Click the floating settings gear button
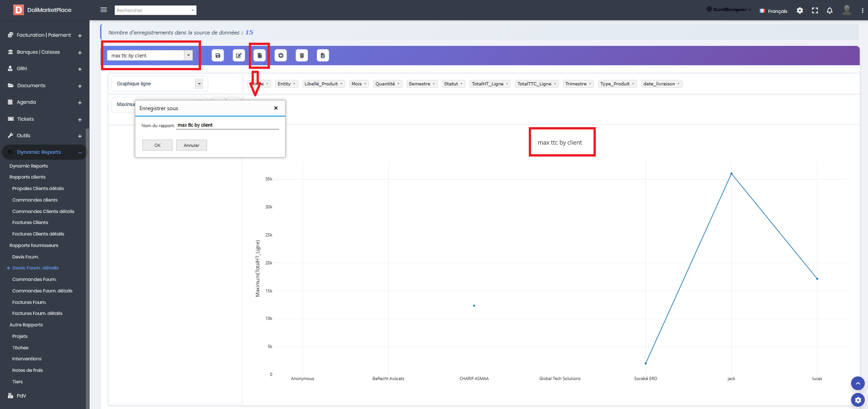 tap(857, 400)
